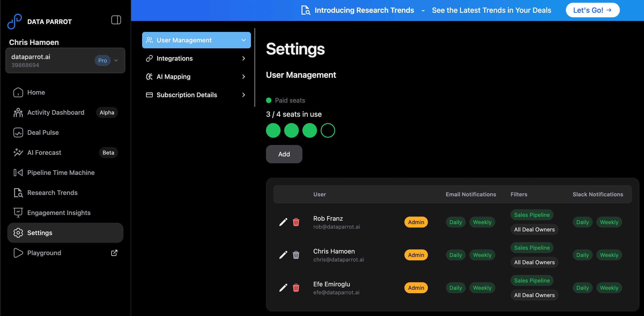644x316 pixels.
Task: Click Chris Hamoen's grey trash icon
Action: click(296, 255)
